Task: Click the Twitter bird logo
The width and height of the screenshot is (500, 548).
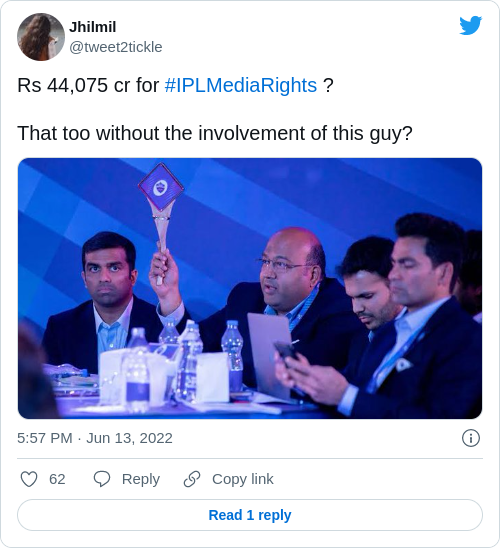Action: (x=471, y=25)
